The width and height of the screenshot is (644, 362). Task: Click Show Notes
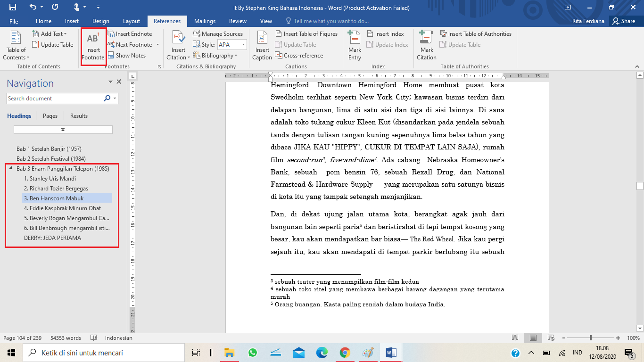click(x=126, y=56)
